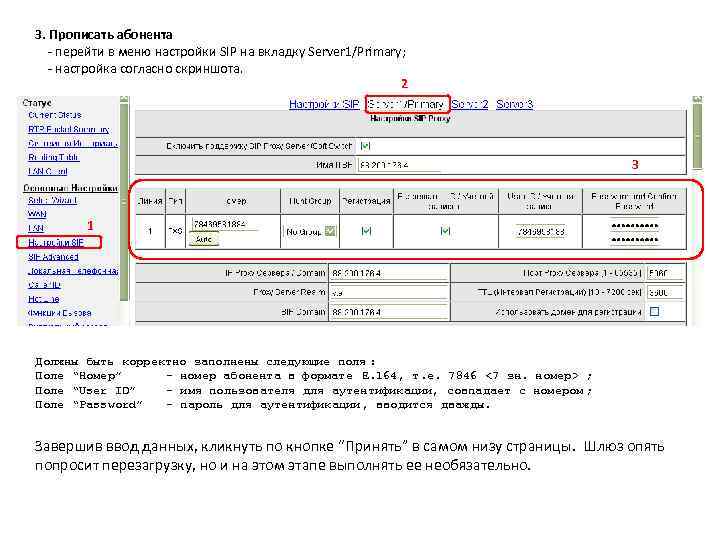Open the Setup Wizard link
This screenshot has width=720, height=540.
click(52, 200)
